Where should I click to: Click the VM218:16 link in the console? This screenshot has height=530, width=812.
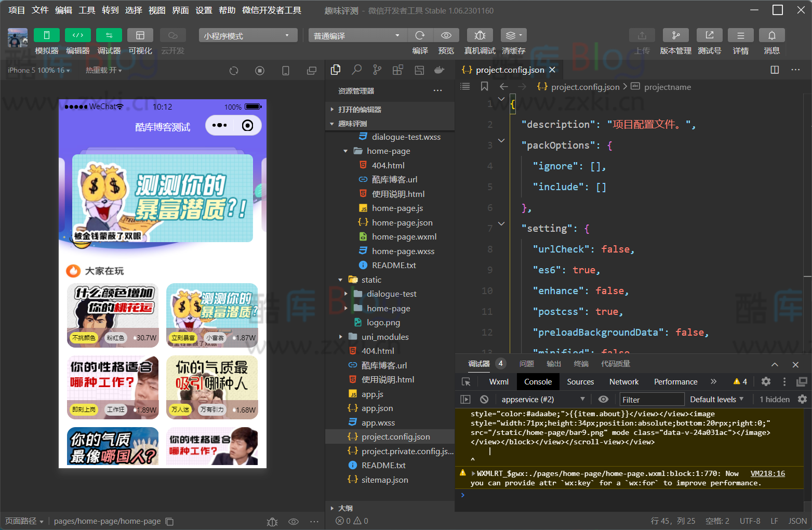pyautogui.click(x=767, y=473)
